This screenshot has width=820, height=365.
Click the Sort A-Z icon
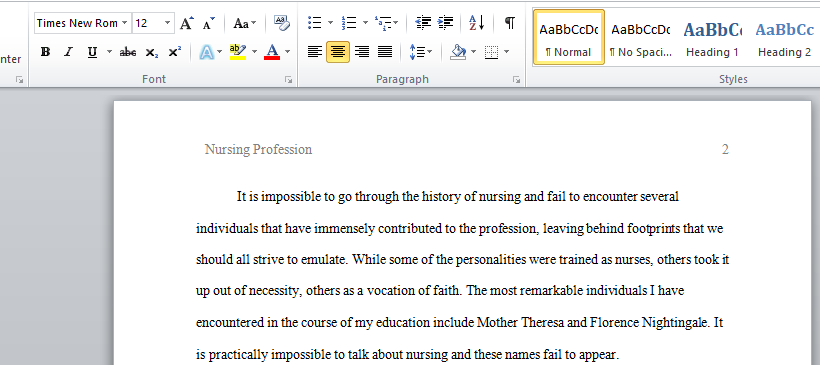[x=476, y=22]
